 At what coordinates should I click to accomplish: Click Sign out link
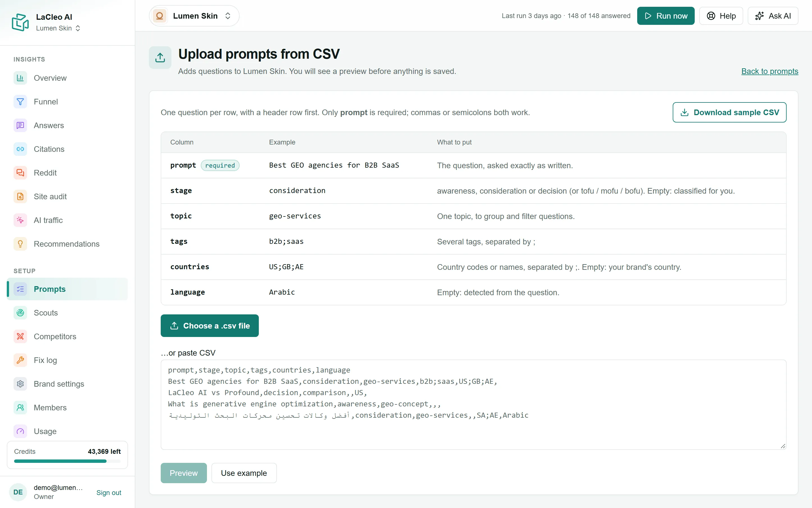109,492
